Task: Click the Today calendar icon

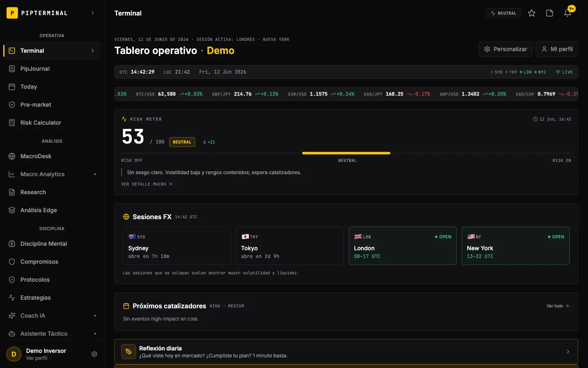Action: (12, 87)
